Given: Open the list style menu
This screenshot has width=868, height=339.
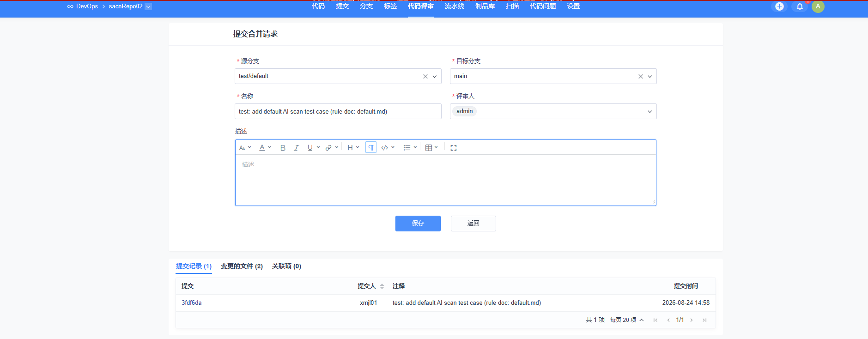Looking at the screenshot, I should click(410, 148).
